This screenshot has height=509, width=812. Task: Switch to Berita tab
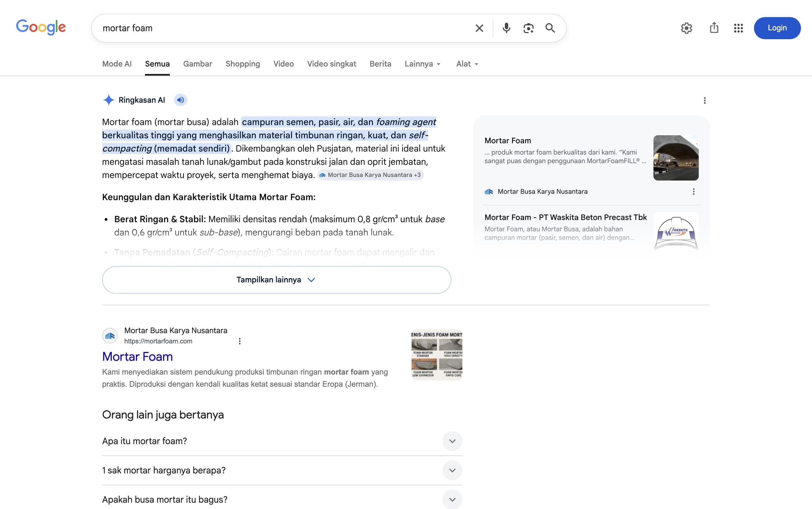[380, 64]
